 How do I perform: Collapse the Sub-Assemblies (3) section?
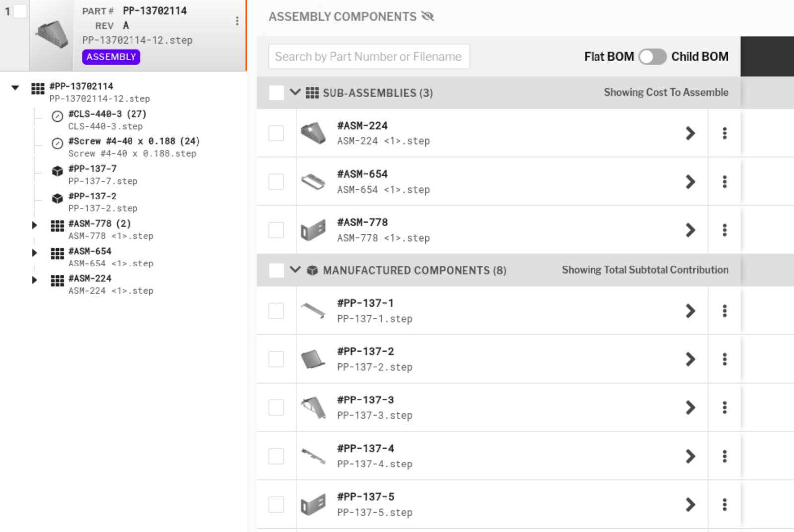(x=295, y=92)
